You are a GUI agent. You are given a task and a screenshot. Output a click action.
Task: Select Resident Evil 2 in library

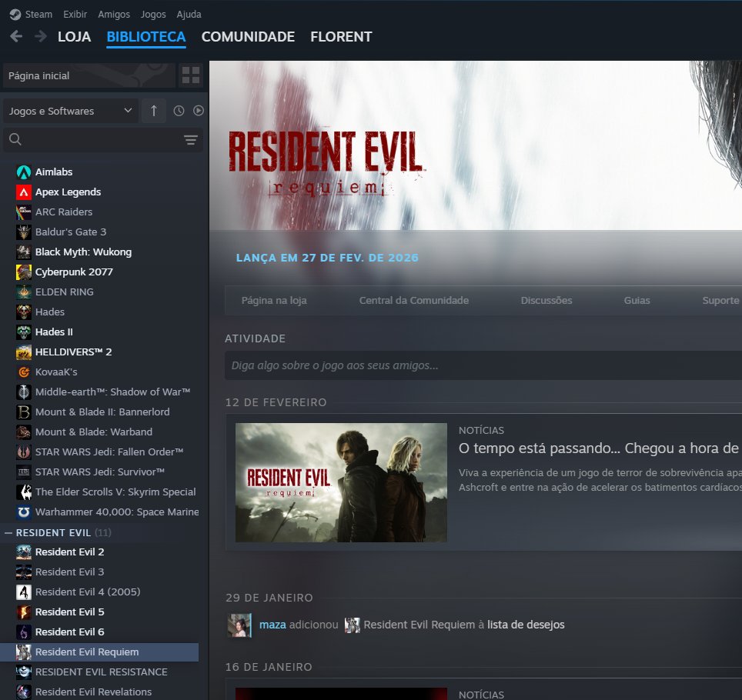coord(99,552)
